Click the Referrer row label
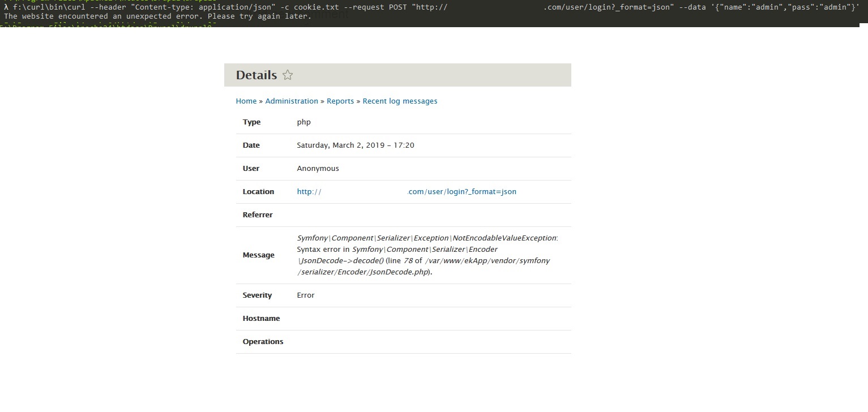 coord(258,215)
